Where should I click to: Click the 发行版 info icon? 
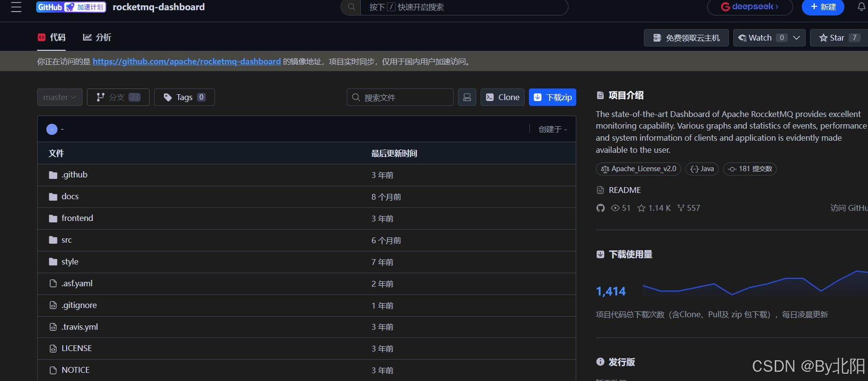point(600,362)
